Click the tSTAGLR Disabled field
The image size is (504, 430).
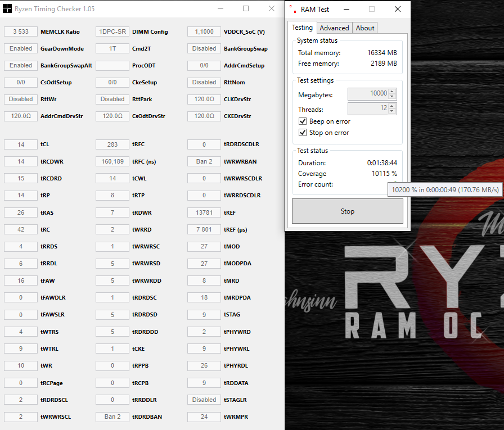pos(204,400)
